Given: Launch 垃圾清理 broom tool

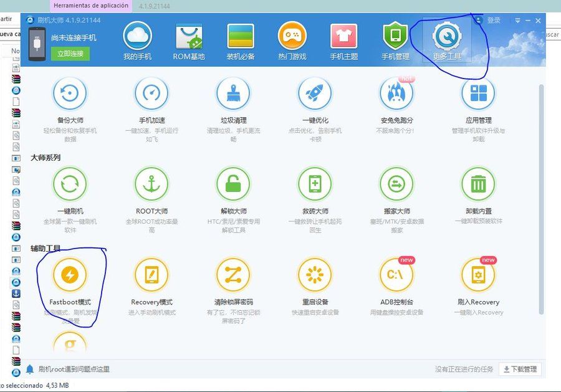Looking at the screenshot, I should (x=233, y=93).
